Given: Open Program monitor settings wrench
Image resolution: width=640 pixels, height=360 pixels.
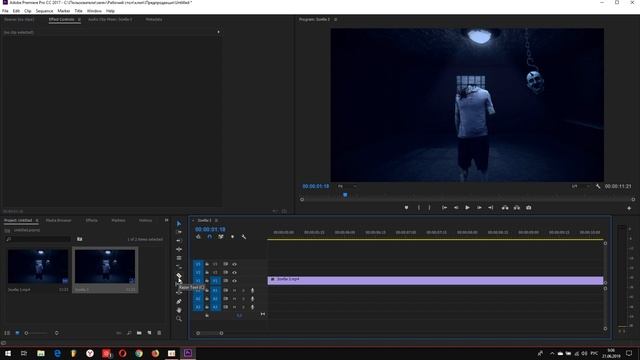Looking at the screenshot, I should (598, 186).
